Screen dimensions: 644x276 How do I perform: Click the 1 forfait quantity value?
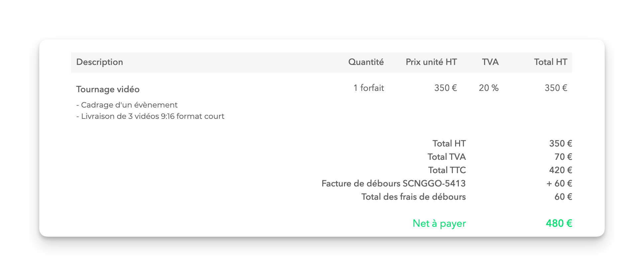pyautogui.click(x=369, y=88)
